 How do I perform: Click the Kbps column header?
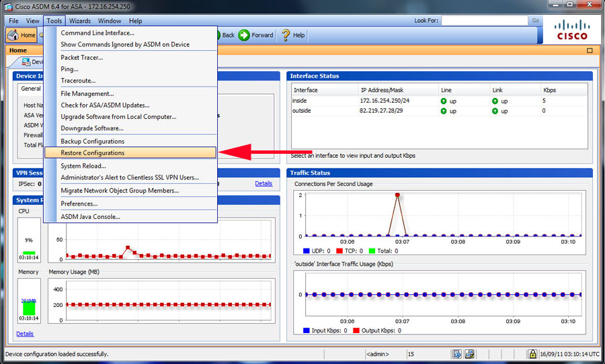564,90
